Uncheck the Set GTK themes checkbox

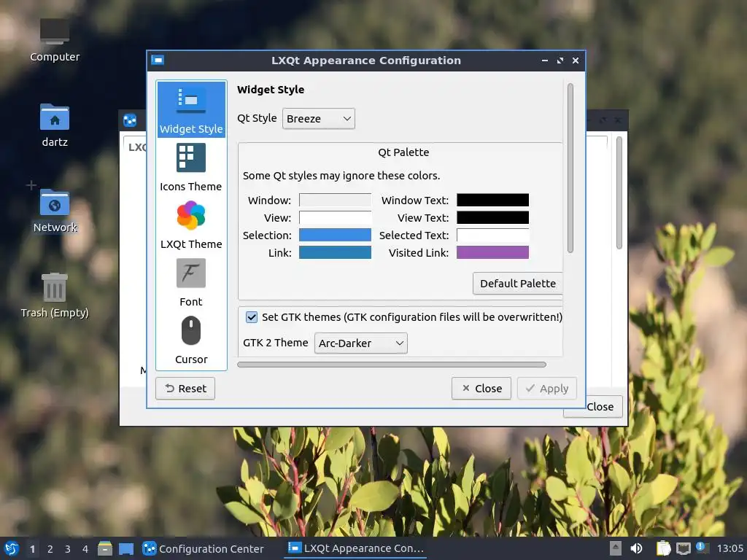[x=252, y=317]
